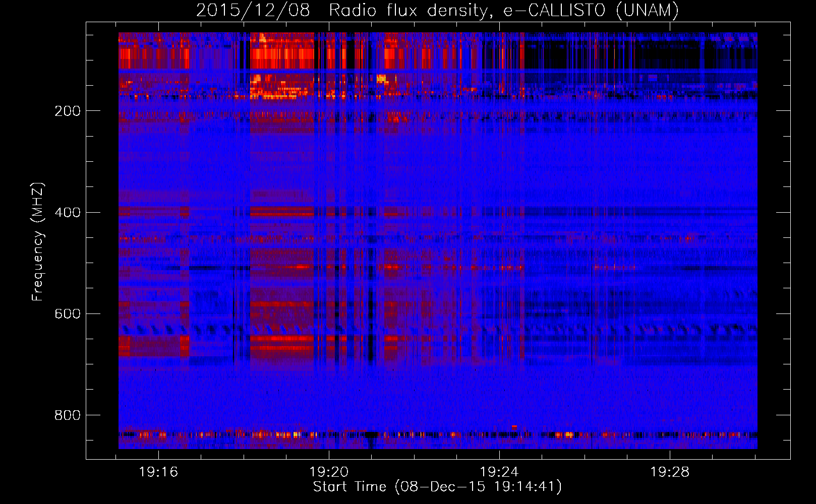Click the plot title '2015/12/08 Radio flux density, e-CALLISTO (UNAM)'
816x504 pixels.
[x=437, y=11]
